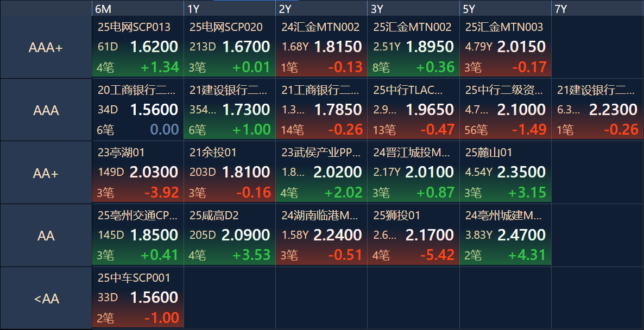This screenshot has width=644, height=330.
Task: Open the 25咸高D2 bond cell
Action: tap(230, 235)
